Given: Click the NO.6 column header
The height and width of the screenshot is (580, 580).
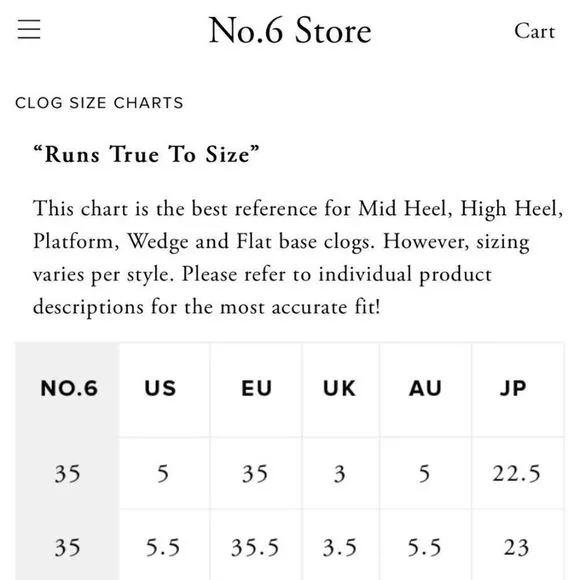Looking at the screenshot, I should tap(69, 388).
